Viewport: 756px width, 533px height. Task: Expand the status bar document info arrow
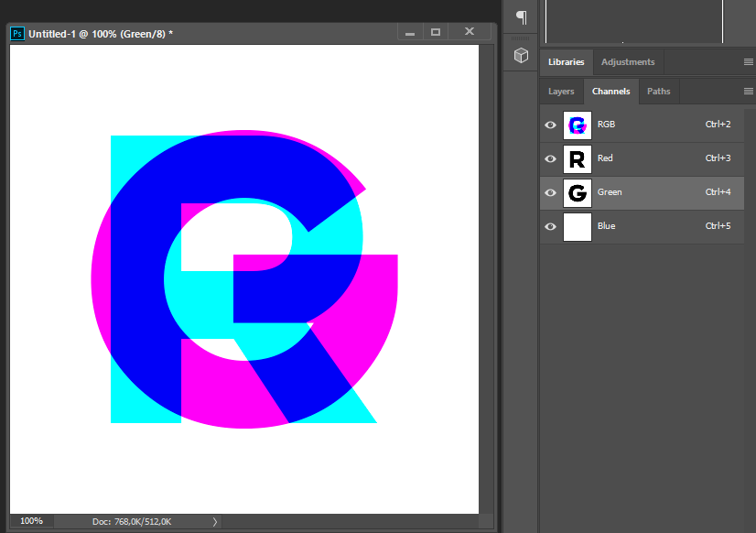pyautogui.click(x=215, y=521)
